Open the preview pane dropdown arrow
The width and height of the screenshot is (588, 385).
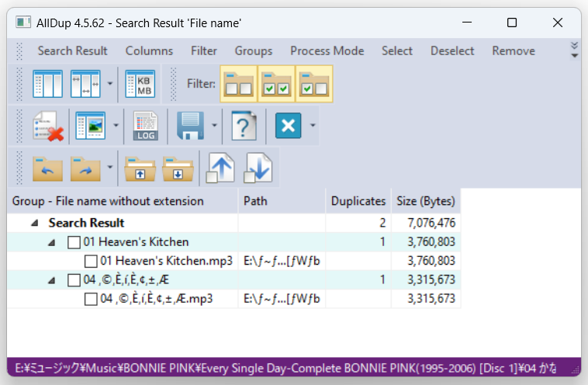pos(116,125)
